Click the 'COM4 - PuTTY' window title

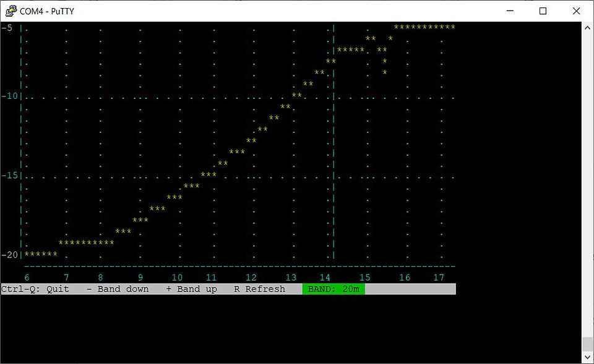pyautogui.click(x=46, y=11)
